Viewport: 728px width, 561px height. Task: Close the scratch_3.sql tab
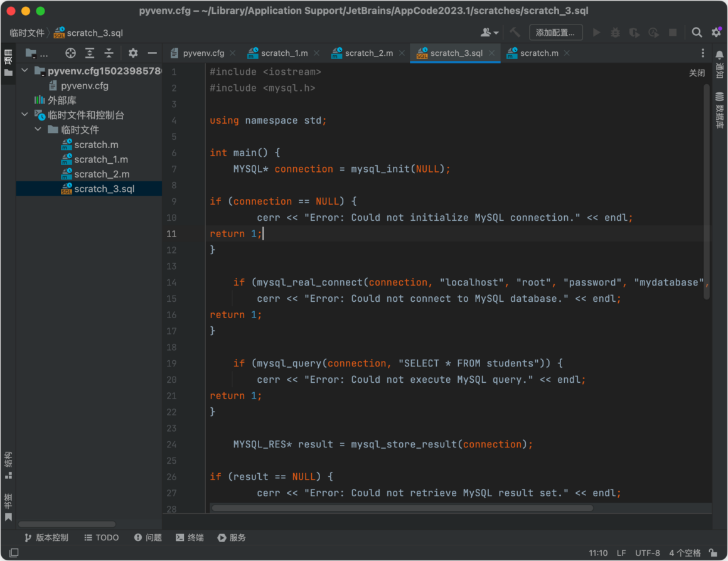tap(491, 53)
